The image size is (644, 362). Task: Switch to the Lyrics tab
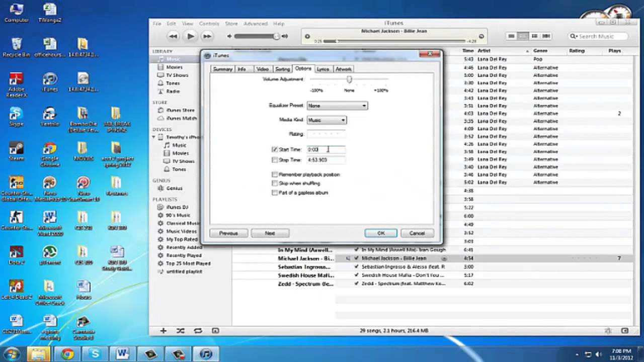point(323,69)
